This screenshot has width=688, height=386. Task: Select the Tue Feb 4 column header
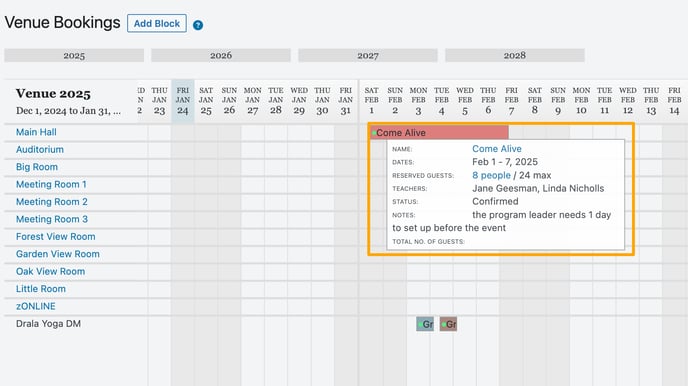(x=441, y=101)
